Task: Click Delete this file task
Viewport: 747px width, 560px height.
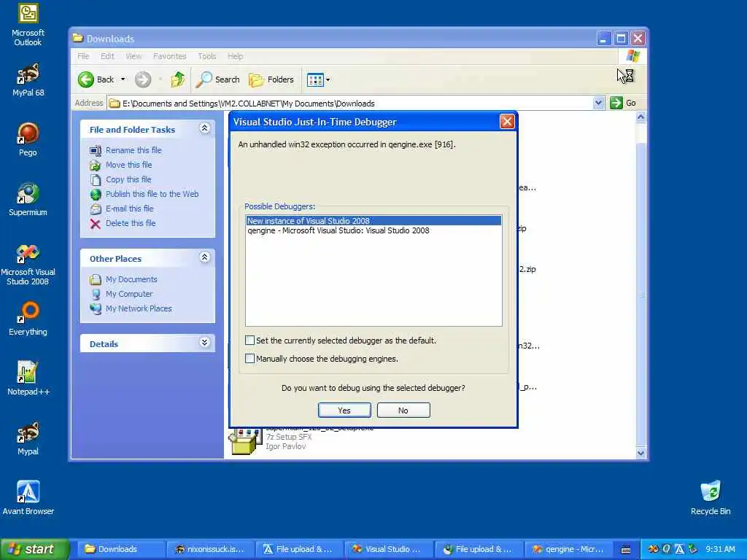Action: pos(130,223)
